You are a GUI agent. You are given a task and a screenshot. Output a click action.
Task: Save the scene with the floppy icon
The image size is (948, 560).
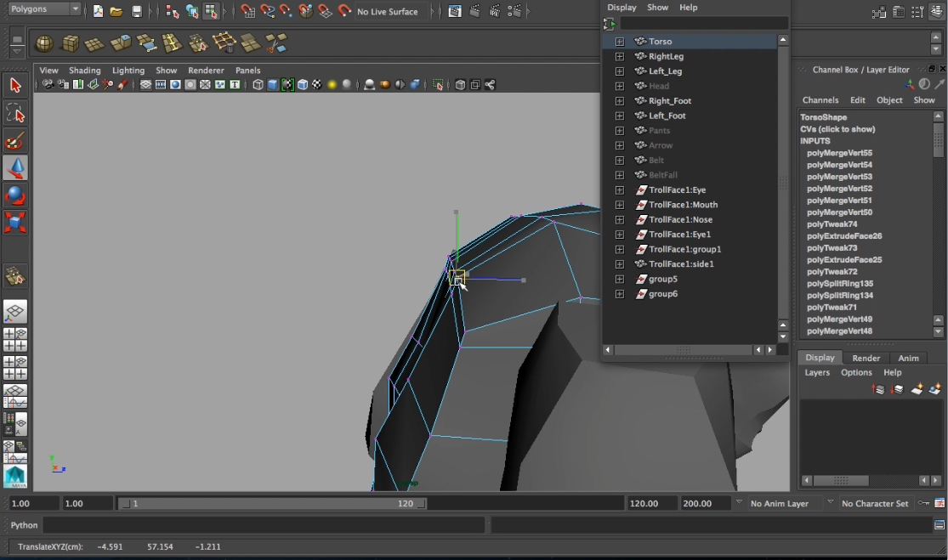point(137,11)
